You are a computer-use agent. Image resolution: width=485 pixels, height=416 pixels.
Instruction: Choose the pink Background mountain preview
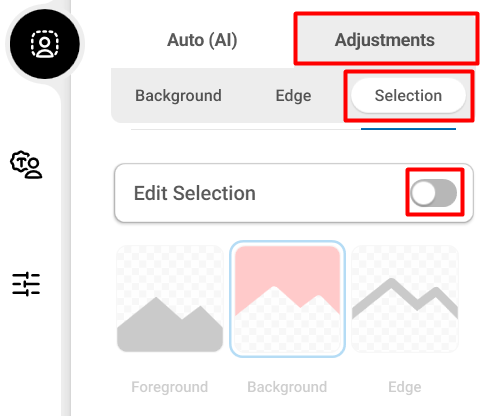[x=287, y=299]
